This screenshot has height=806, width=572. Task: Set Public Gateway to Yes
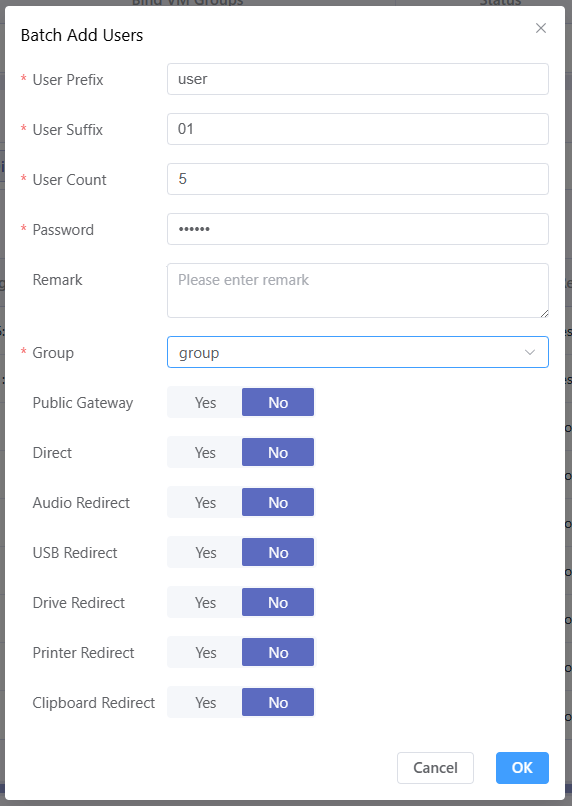pyautogui.click(x=205, y=402)
